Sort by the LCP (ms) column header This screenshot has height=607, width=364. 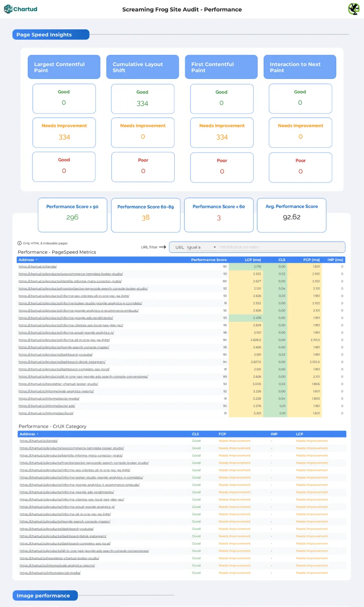[253, 260]
